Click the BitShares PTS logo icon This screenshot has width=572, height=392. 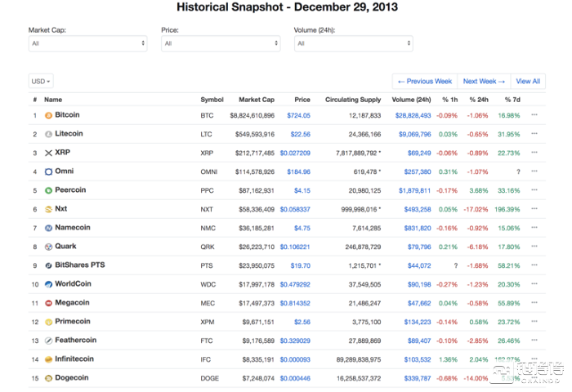click(x=48, y=265)
